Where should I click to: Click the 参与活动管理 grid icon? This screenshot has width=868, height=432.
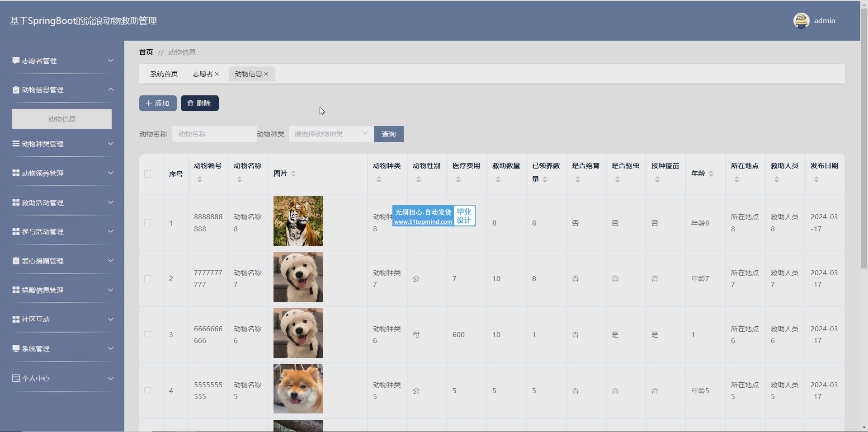click(16, 231)
